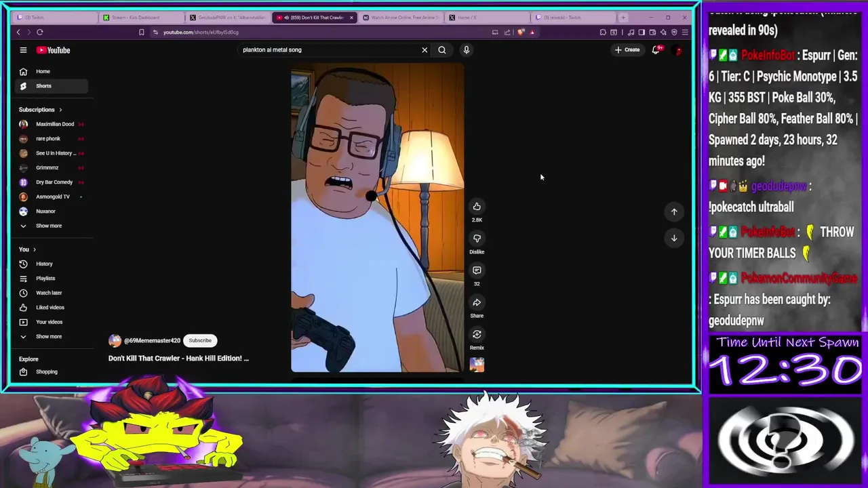Expand the You section chevron
The width and height of the screenshot is (868, 488).
coord(35,249)
